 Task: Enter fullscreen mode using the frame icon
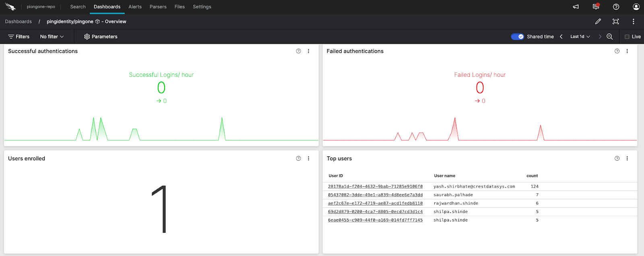click(x=615, y=22)
